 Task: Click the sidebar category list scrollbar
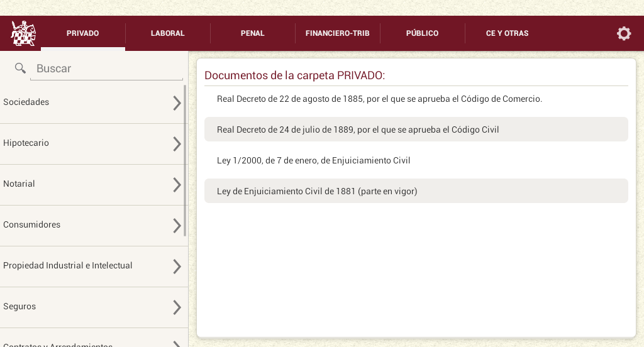(185, 160)
